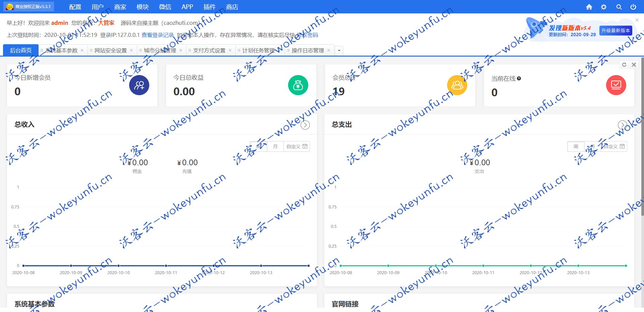The height and width of the screenshot is (312, 644).
Task: Click the green money bag icon
Action: point(298,85)
